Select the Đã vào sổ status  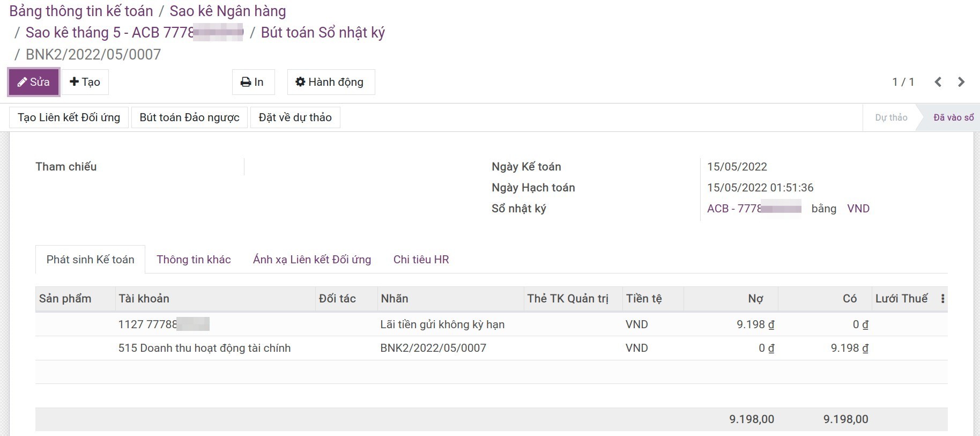[x=953, y=117]
